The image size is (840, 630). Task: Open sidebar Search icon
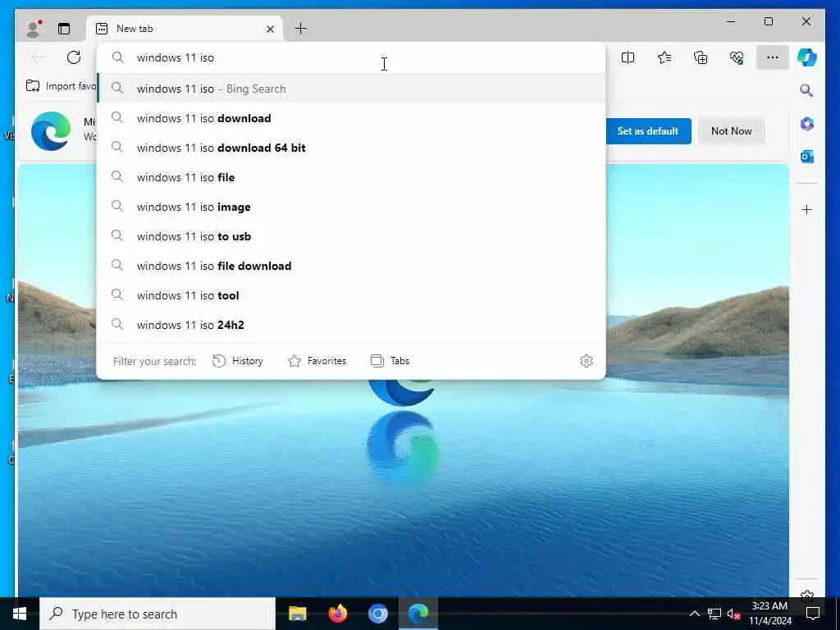tap(806, 90)
